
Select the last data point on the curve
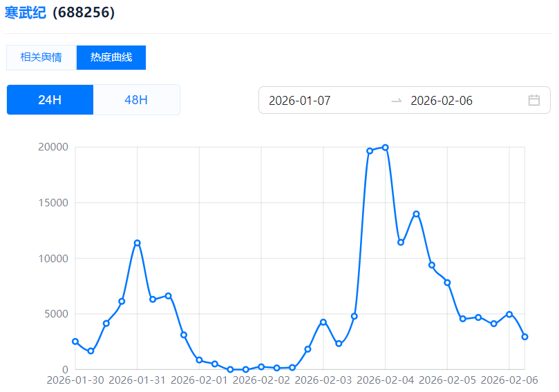point(525,337)
